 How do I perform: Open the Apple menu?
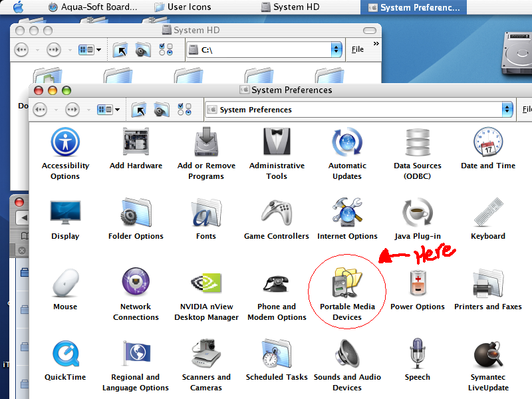19,7
